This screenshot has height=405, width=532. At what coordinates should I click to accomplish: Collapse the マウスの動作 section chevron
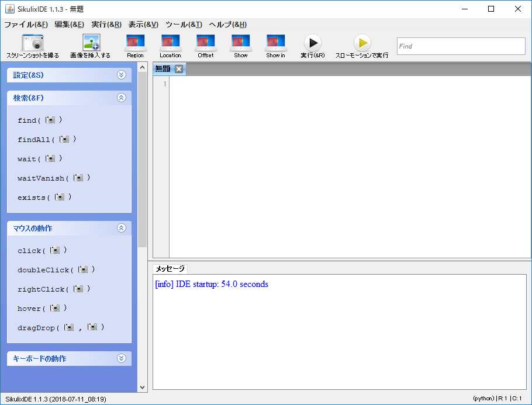click(122, 228)
